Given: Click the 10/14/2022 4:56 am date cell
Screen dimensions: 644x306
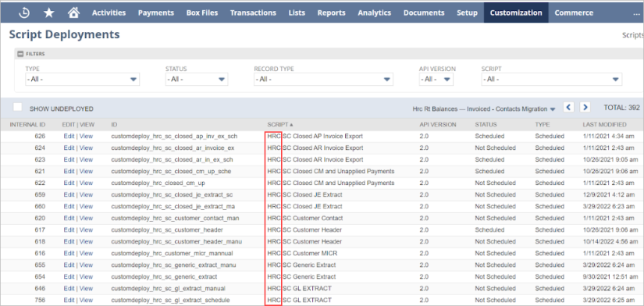Looking at the screenshot, I should pyautogui.click(x=610, y=241).
